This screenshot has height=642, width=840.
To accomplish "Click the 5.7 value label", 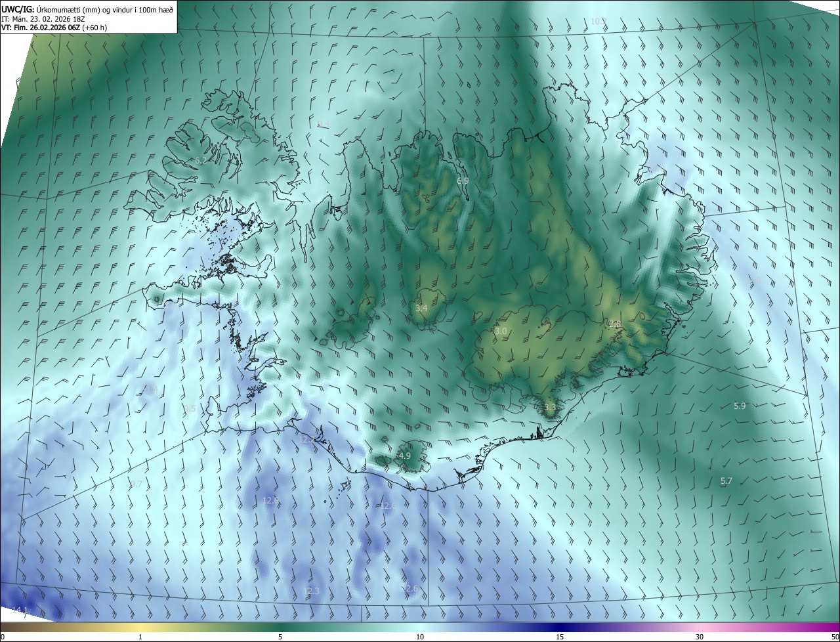I will (x=726, y=481).
